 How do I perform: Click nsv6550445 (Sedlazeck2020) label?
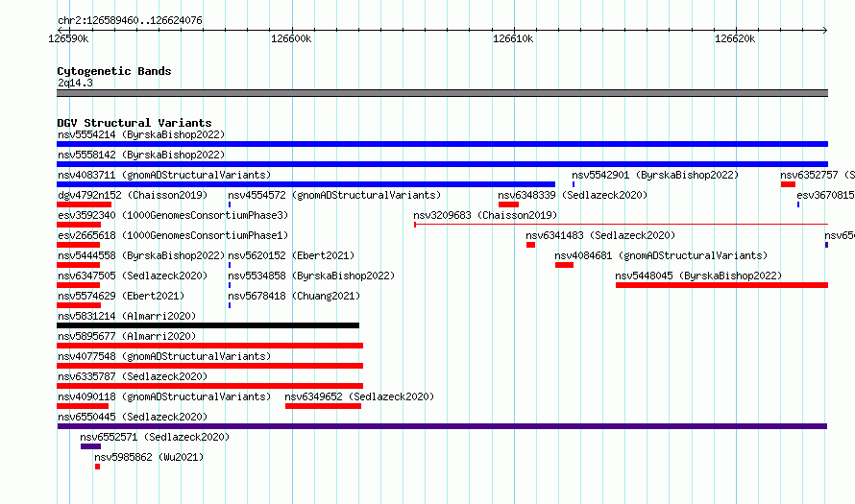coord(133,417)
